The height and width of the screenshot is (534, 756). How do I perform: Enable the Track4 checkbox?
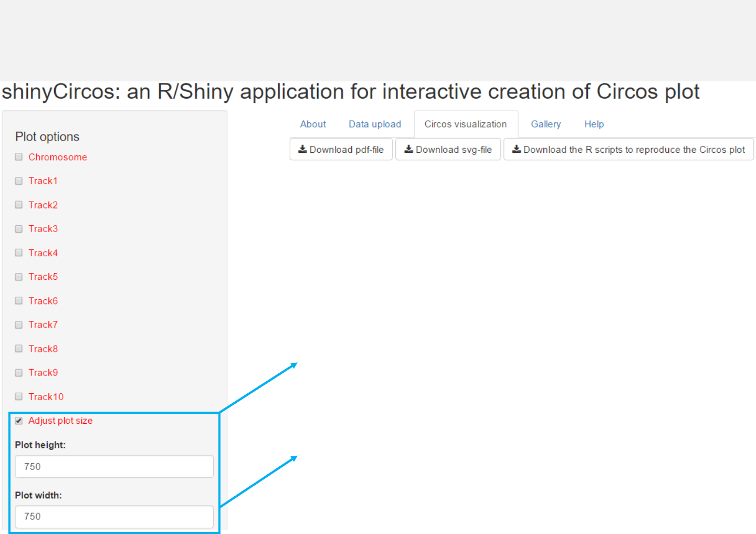[19, 253]
